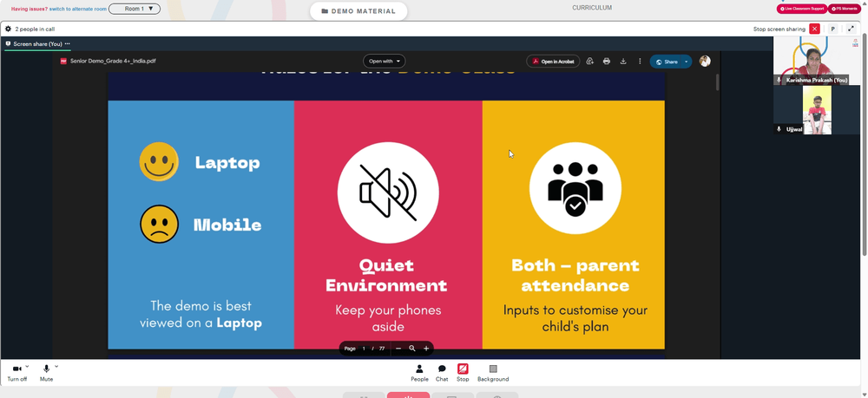This screenshot has height=398, width=868.
Task: Print the PDF document
Action: pyautogui.click(x=607, y=62)
